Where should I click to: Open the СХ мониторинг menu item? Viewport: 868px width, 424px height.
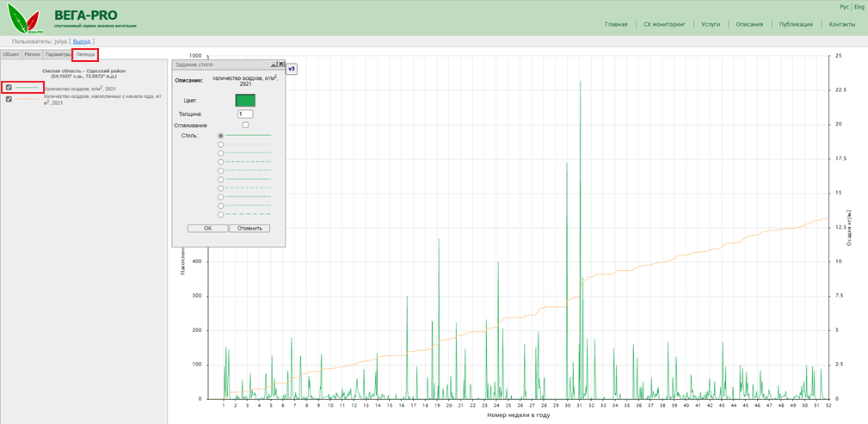[663, 24]
